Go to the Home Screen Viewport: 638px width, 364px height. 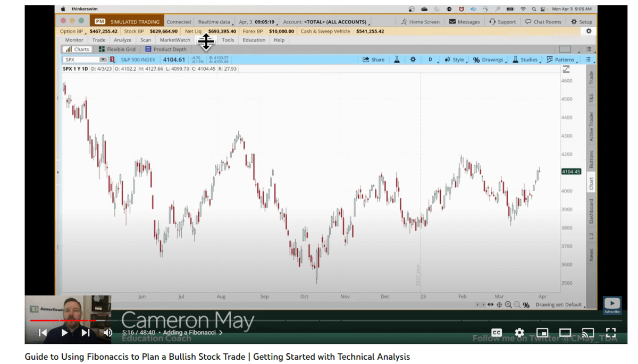click(421, 22)
